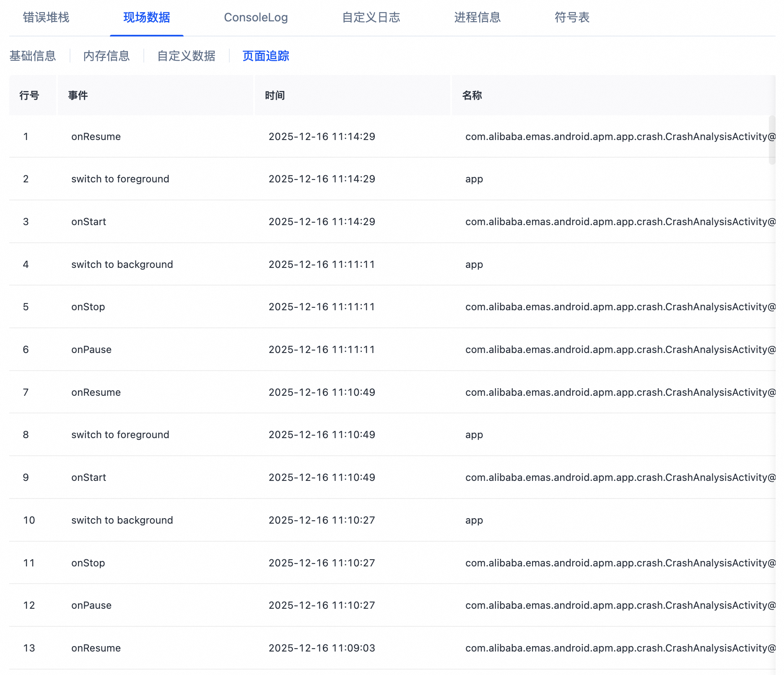Select the onPause event in row 12

pos(91,605)
